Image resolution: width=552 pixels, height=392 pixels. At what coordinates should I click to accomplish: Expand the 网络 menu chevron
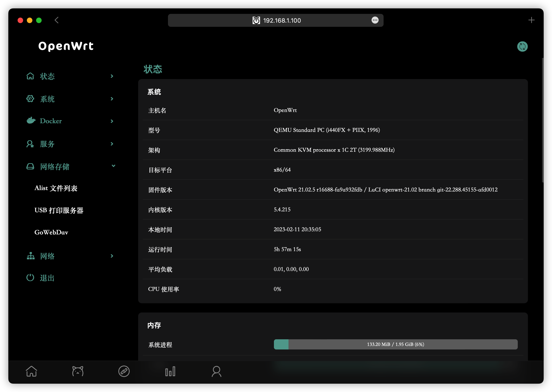click(112, 256)
